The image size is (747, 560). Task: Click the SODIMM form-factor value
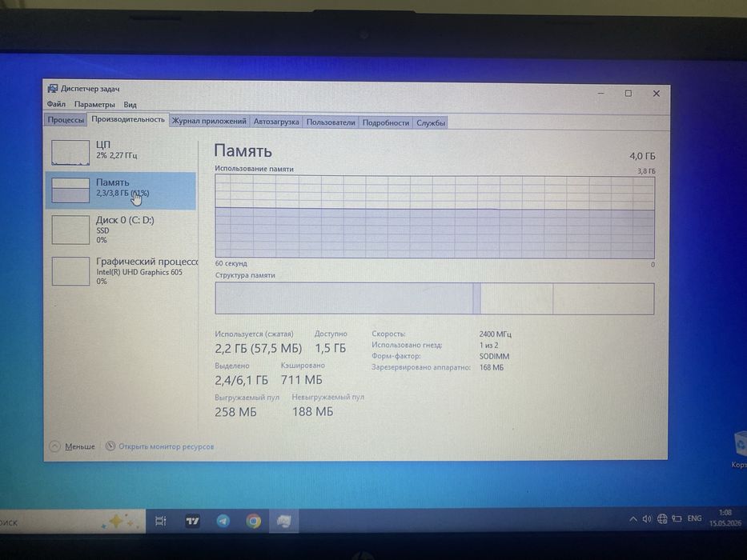click(x=494, y=356)
